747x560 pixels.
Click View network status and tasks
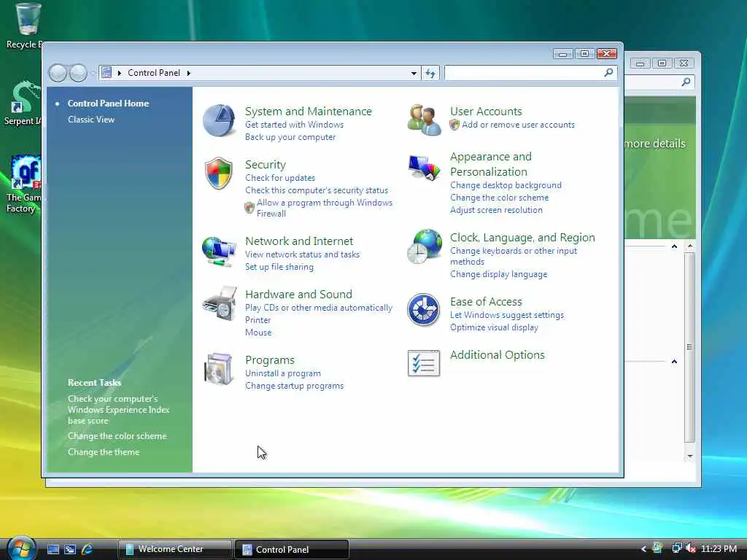(302, 254)
